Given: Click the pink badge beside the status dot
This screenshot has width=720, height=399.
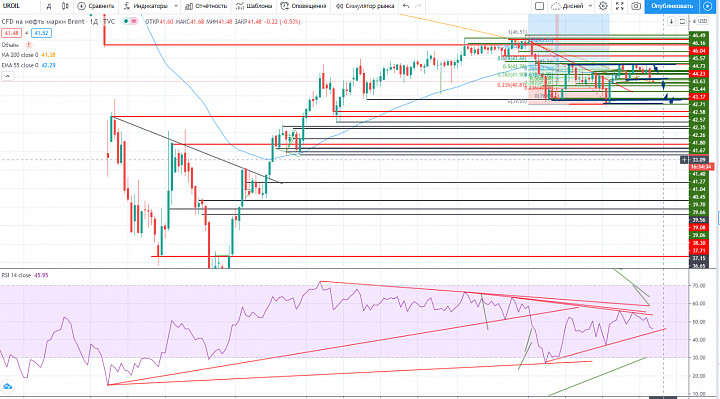Looking at the screenshot, I should 135,21.
